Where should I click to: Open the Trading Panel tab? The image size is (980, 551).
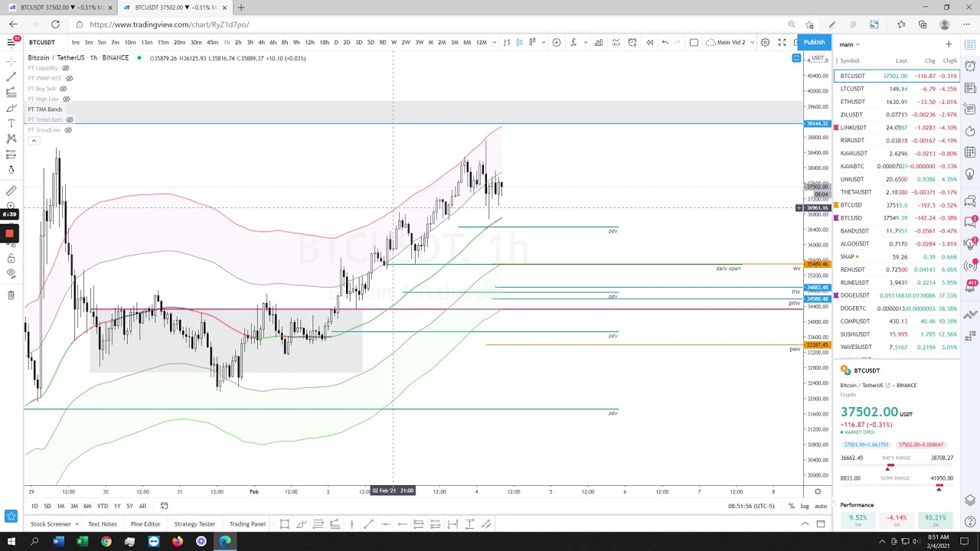247,524
